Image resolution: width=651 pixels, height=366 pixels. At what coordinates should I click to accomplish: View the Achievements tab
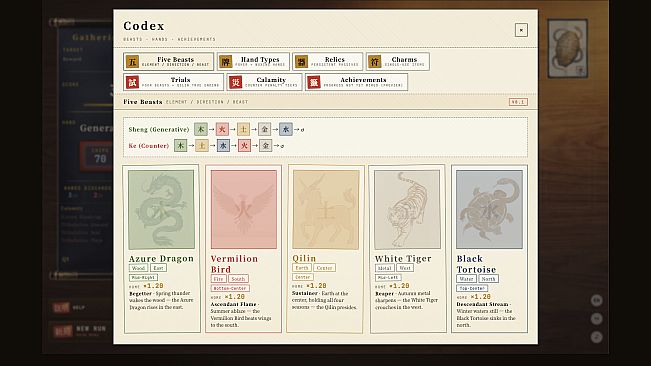pos(356,82)
